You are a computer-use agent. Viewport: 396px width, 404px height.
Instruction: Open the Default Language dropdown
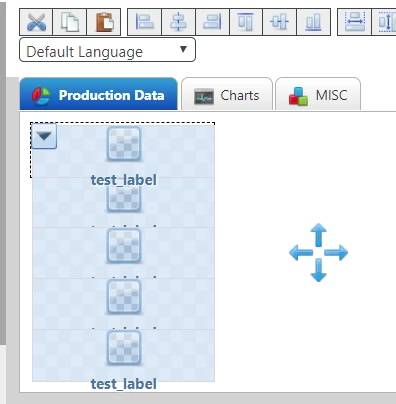click(107, 50)
